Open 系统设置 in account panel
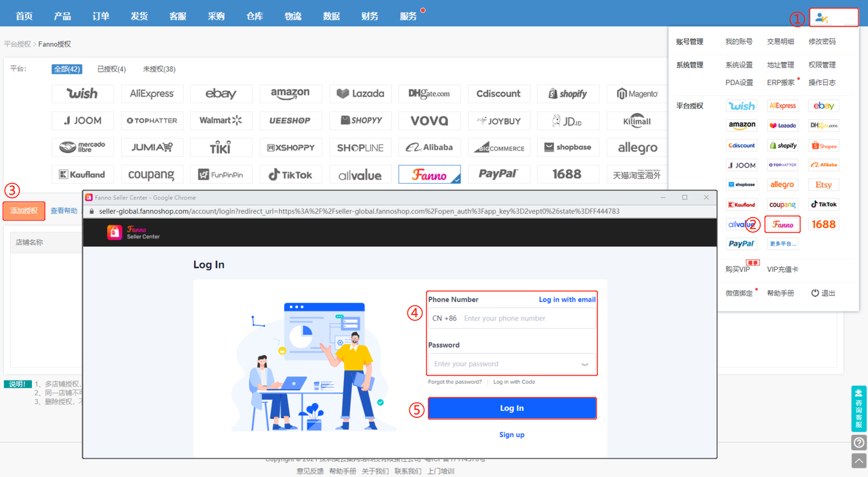868x477 pixels. point(739,65)
